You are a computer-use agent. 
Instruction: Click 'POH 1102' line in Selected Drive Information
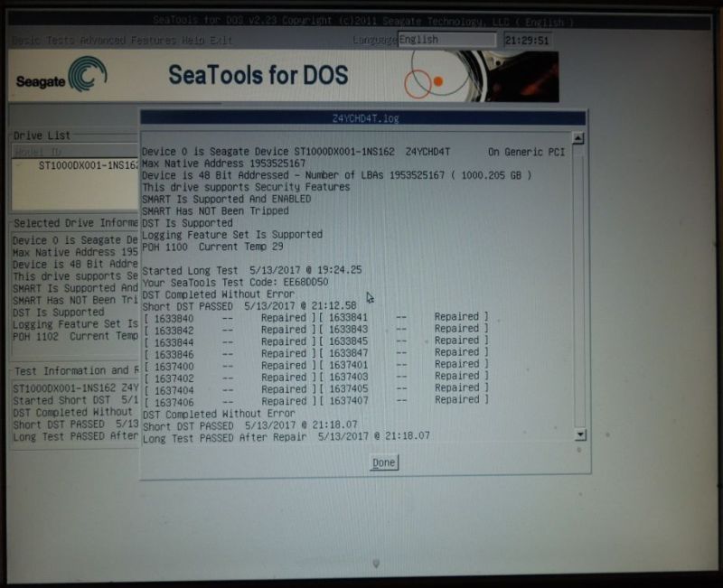pos(75,336)
